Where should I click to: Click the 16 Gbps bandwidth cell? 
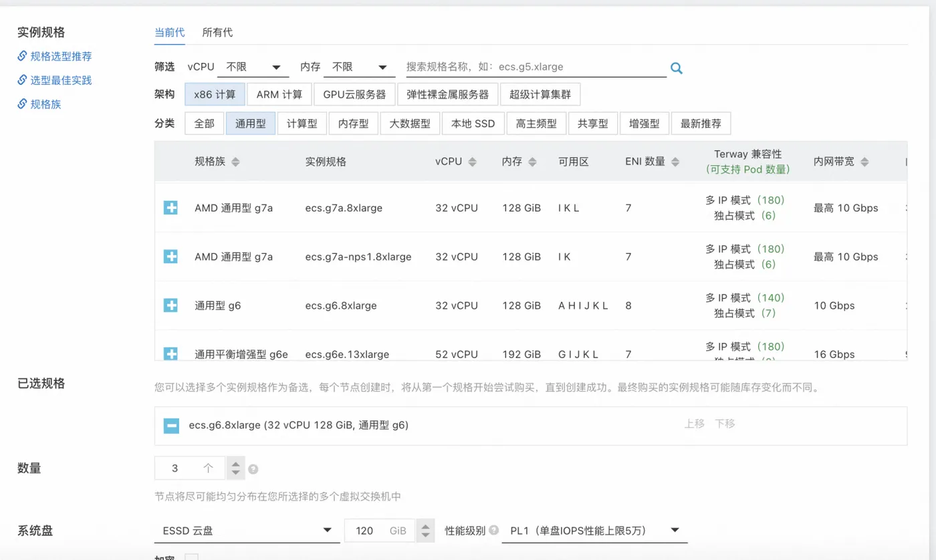tap(834, 354)
